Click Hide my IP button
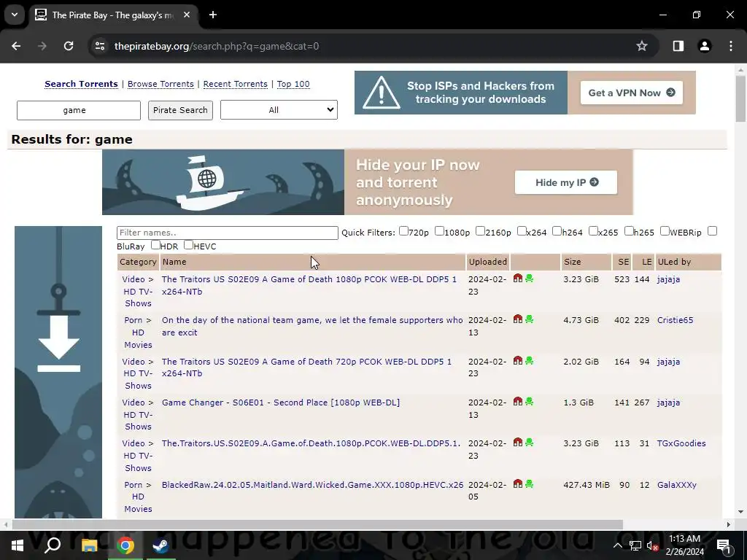The width and height of the screenshot is (747, 560). pyautogui.click(x=566, y=182)
